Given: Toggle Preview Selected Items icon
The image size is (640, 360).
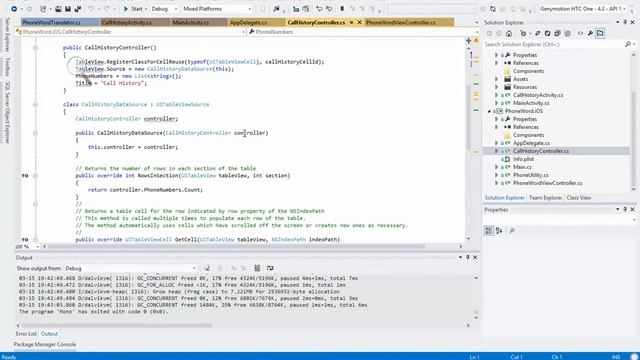Looking at the screenshot, I should [600, 33].
